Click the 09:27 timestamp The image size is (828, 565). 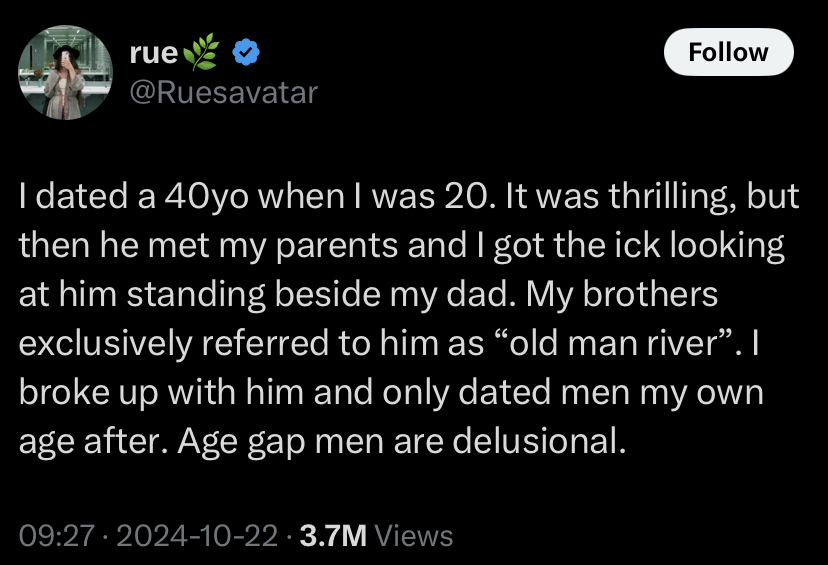[x=57, y=535]
